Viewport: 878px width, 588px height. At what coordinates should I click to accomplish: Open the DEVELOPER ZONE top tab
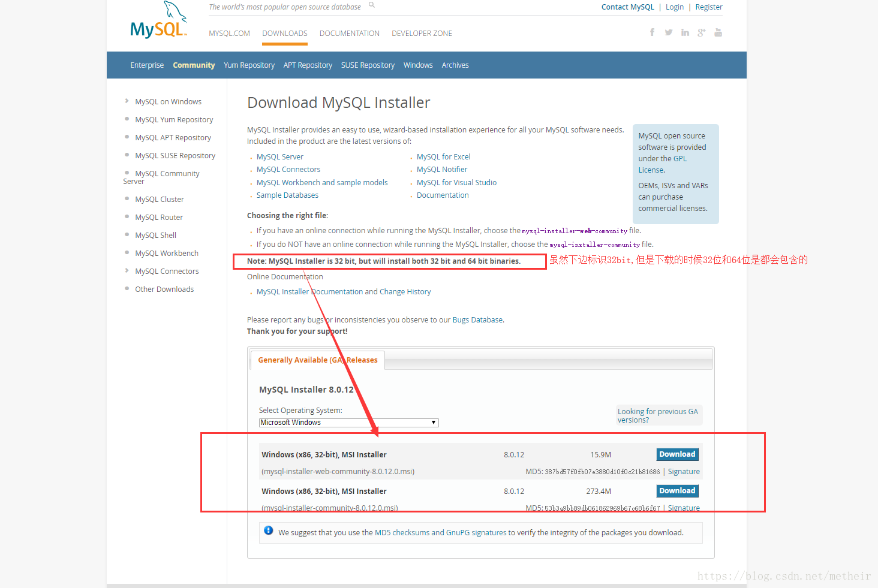click(x=422, y=34)
